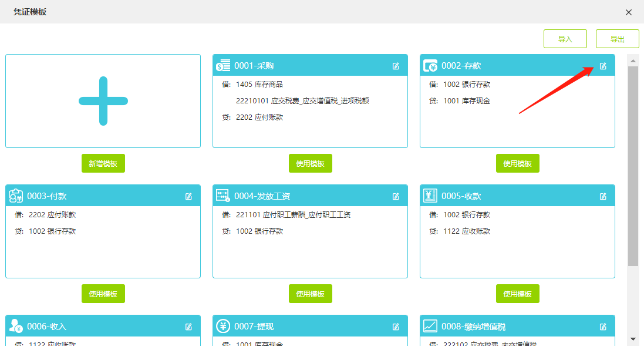644x350 pixels.
Task: Click 使用模板 below 0004-发放工资
Action: click(x=310, y=294)
